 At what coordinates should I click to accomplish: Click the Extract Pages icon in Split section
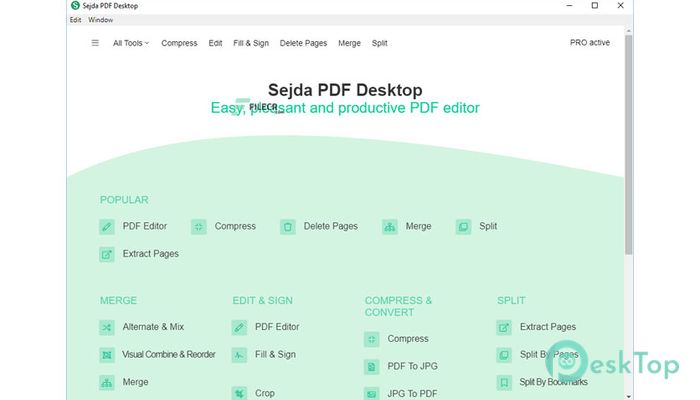point(504,327)
